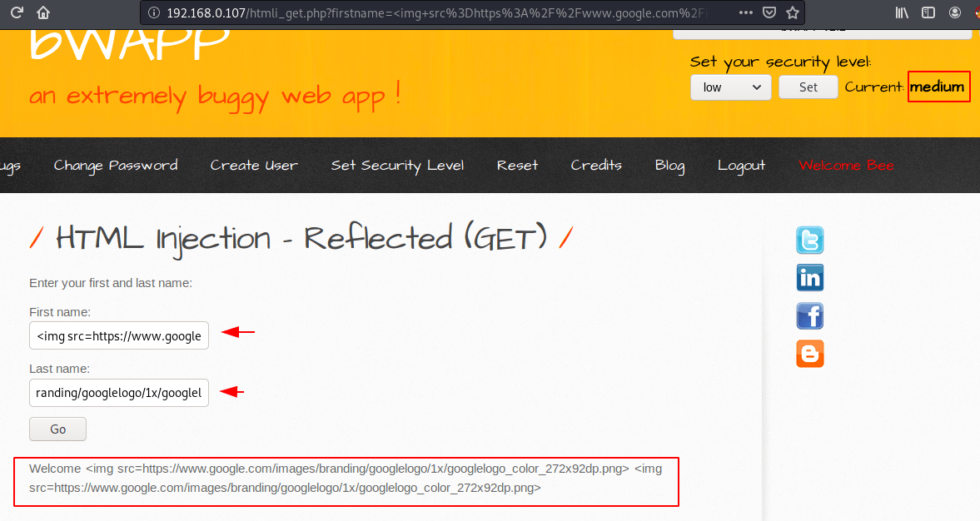Viewport: 980px width, 521px height.
Task: Toggle the bookmark star for this page
Action: (x=792, y=12)
